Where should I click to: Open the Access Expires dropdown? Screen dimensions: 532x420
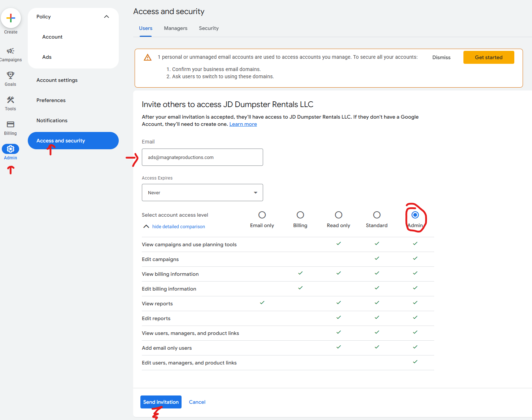click(x=202, y=193)
